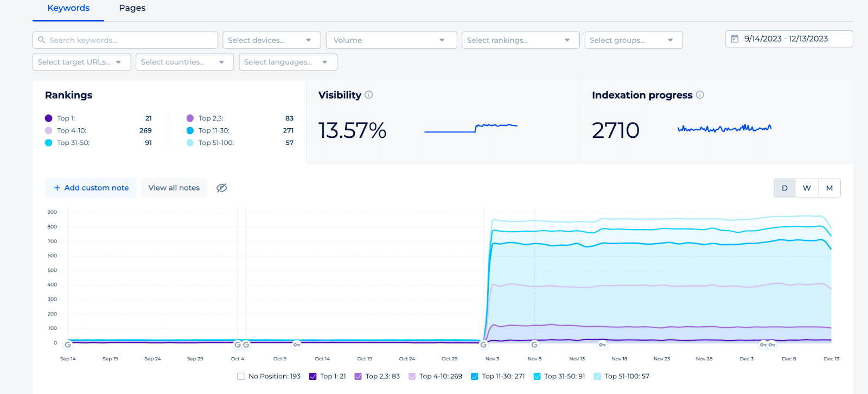This screenshot has width=868, height=394.
Task: Click the Indexation progress info icon
Action: [700, 95]
